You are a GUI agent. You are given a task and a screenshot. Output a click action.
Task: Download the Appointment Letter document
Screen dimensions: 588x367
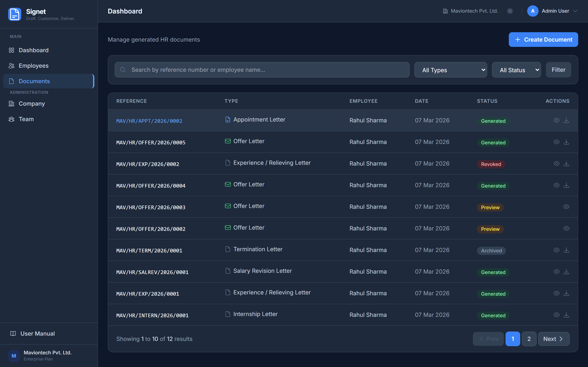(x=566, y=120)
